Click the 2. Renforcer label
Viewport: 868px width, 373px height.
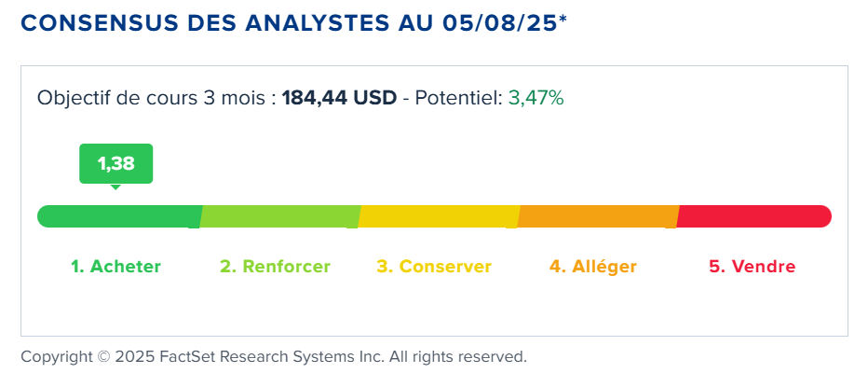(x=275, y=267)
